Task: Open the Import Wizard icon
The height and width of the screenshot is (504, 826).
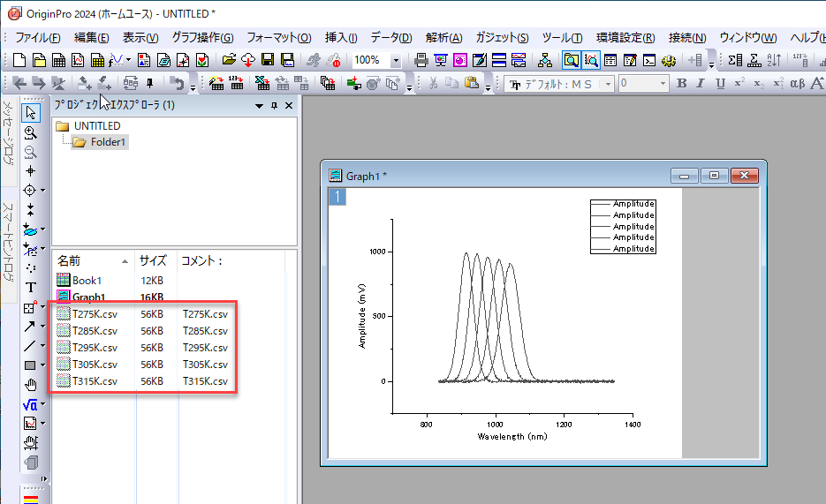Action: [216, 83]
